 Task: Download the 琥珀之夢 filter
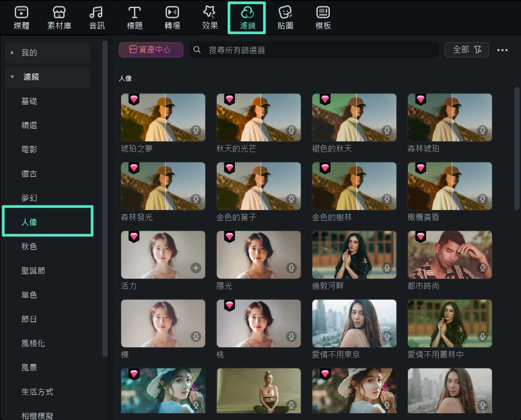click(x=196, y=130)
